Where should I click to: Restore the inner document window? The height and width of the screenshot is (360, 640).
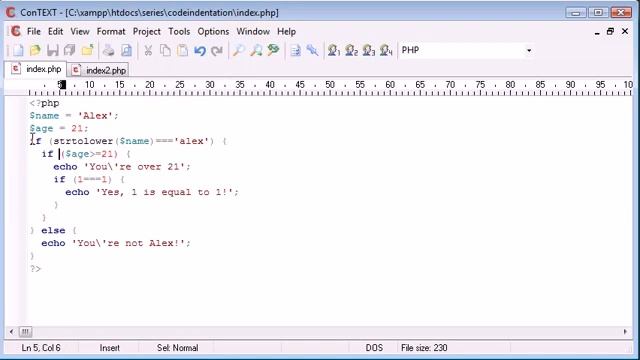(x=610, y=31)
